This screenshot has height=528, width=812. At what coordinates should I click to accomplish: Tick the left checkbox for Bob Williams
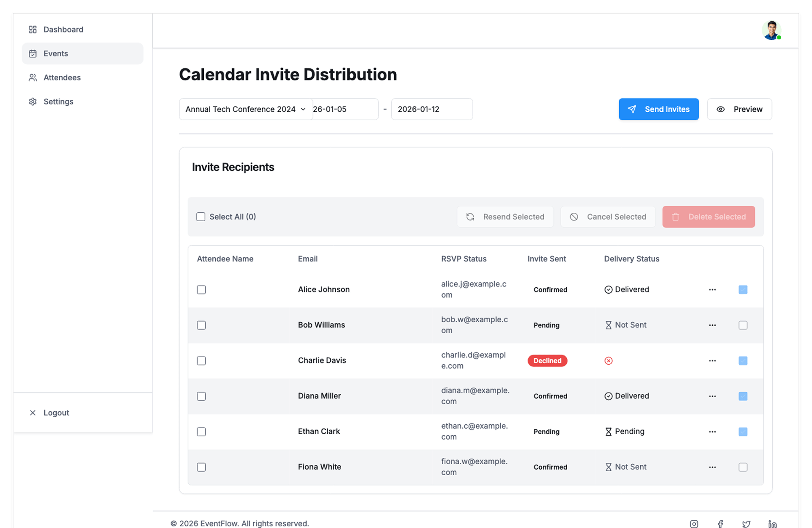(x=201, y=325)
